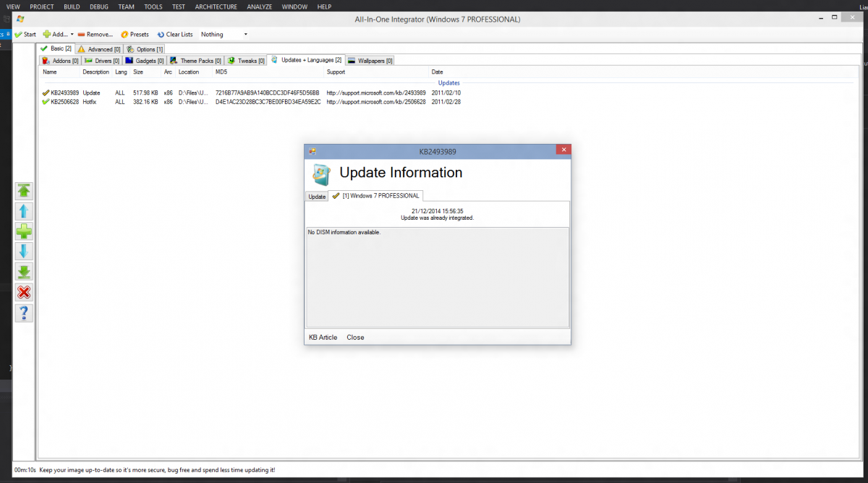
Task: Select the Drivers [0] tab
Action: pyautogui.click(x=101, y=61)
